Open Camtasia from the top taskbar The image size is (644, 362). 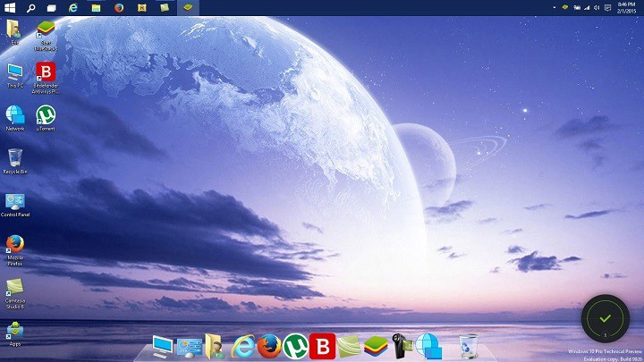pos(165,8)
